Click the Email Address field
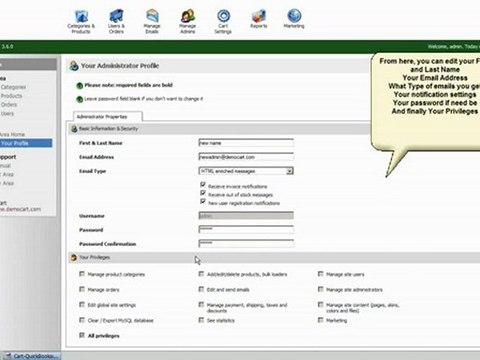480x360 pixels. (246, 157)
